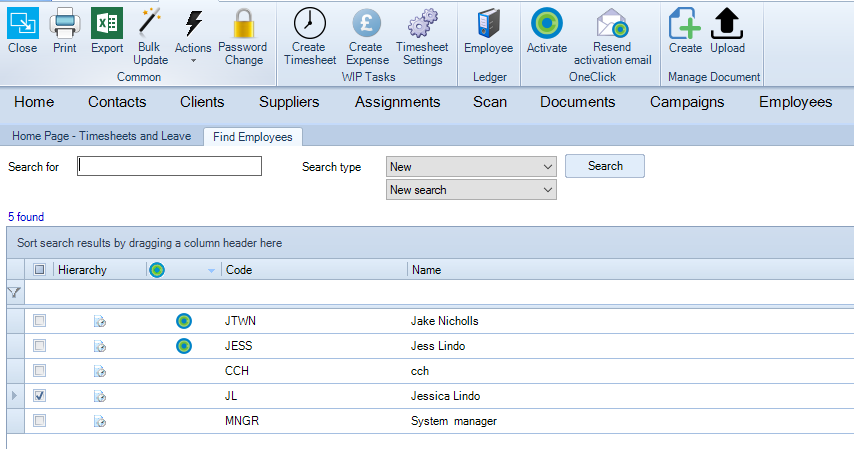This screenshot has height=449, width=854.
Task: Click OneClick status icon in JESS row
Action: coord(184,346)
